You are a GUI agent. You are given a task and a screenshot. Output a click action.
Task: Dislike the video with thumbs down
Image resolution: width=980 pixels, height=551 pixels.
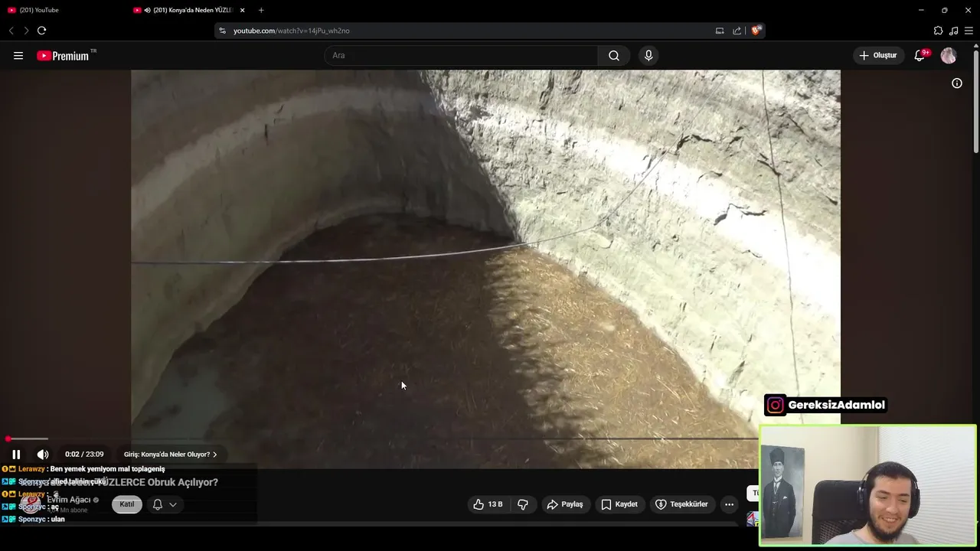tap(523, 504)
